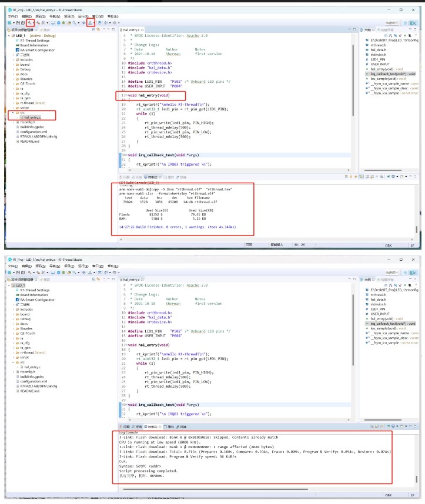The height and width of the screenshot is (504, 425).
Task: Click LED1_PIN in bottom window outline panel
Action: point(375,309)
